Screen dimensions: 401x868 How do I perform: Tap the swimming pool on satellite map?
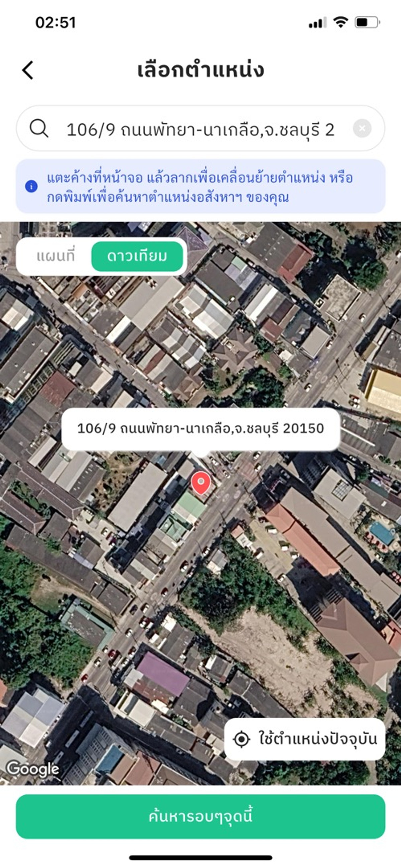(382, 532)
